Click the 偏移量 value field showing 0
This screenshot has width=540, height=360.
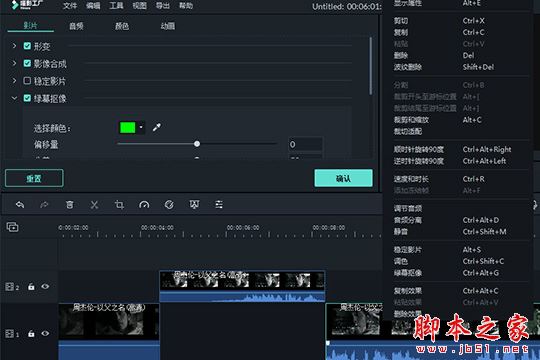tap(305, 144)
